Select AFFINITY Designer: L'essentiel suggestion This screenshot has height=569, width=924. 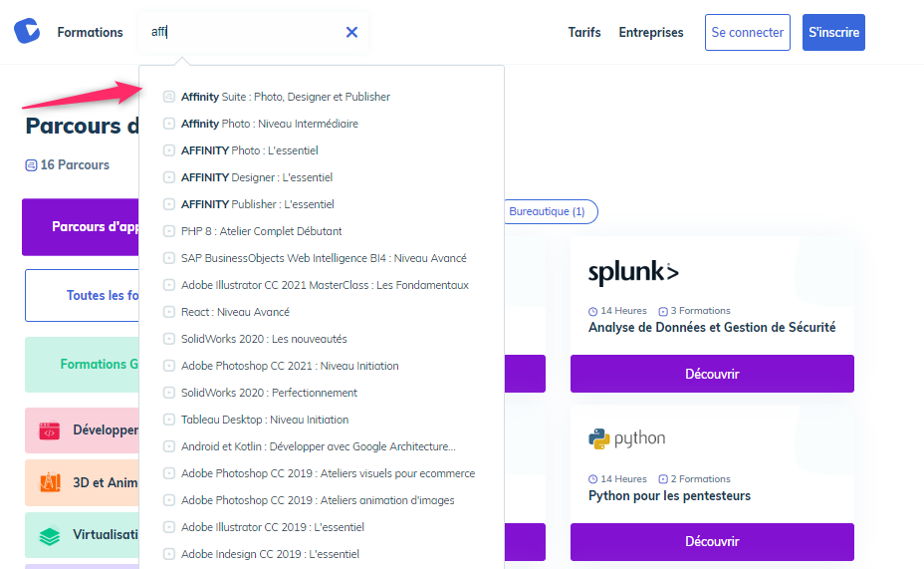[256, 177]
